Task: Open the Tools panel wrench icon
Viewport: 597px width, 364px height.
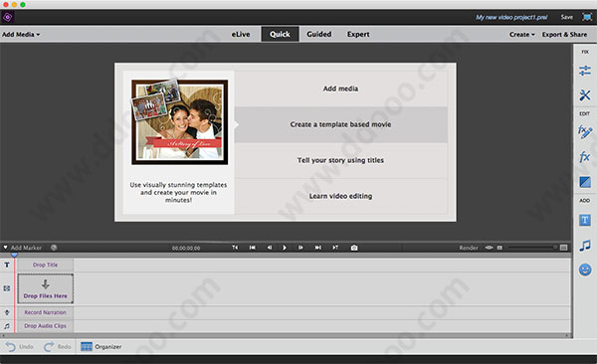Action: (x=585, y=94)
